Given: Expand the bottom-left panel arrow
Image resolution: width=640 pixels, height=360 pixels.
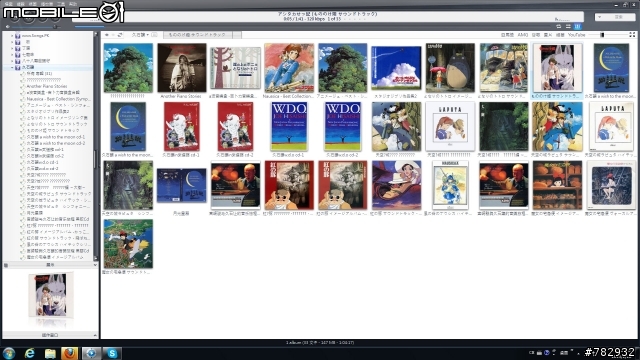Looking at the screenshot, I should click(x=95, y=335).
